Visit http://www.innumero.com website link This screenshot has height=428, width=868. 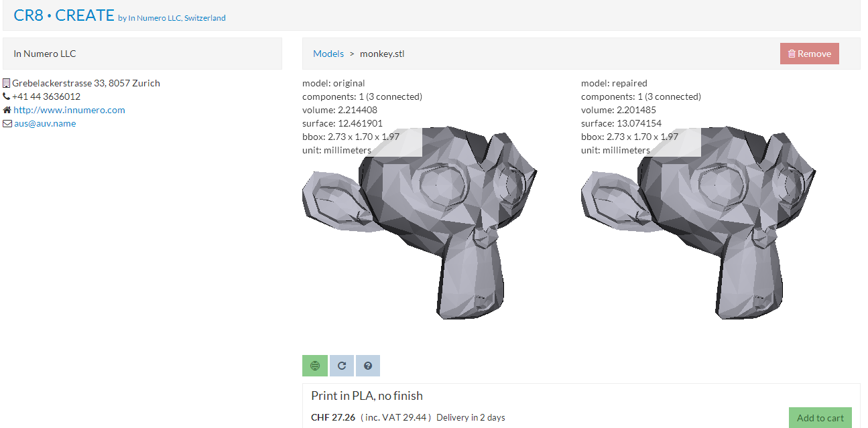pyautogui.click(x=69, y=110)
